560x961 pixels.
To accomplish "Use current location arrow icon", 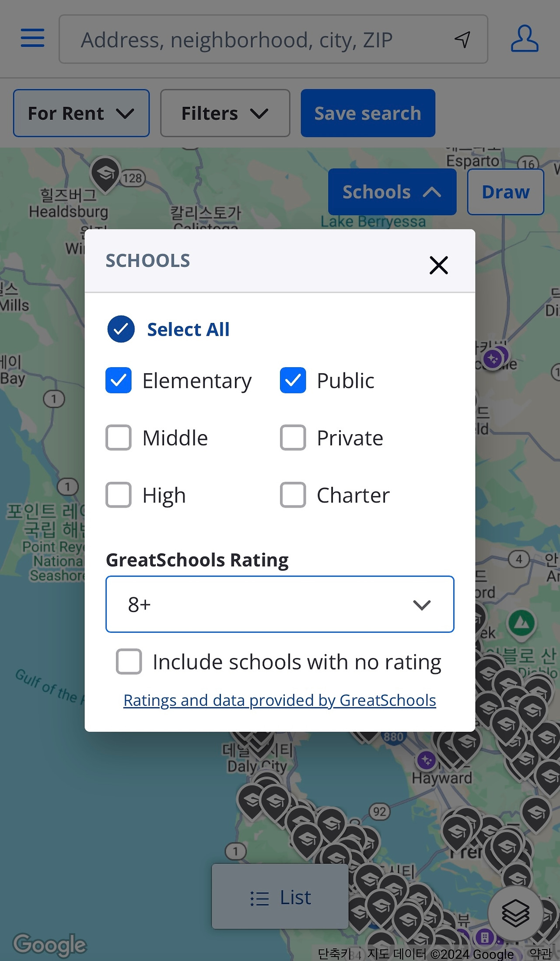I will pyautogui.click(x=462, y=39).
